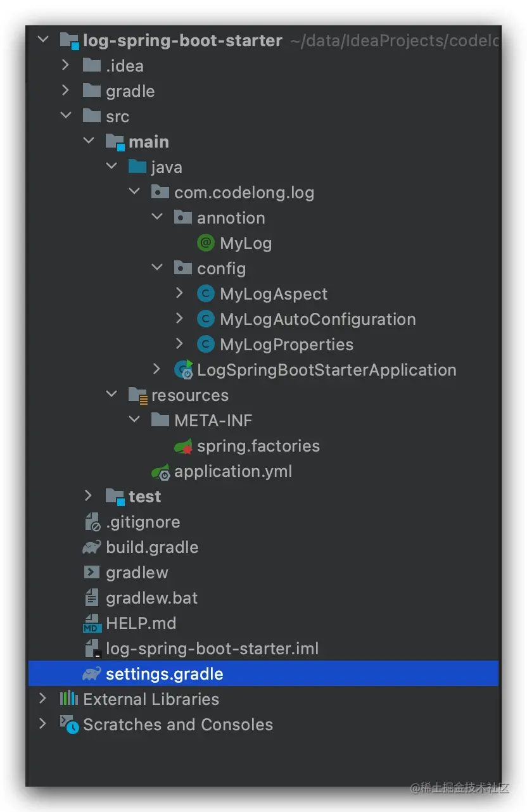Select the com.codelong.log package
Viewport: 527px width, 812px height.
tap(244, 192)
